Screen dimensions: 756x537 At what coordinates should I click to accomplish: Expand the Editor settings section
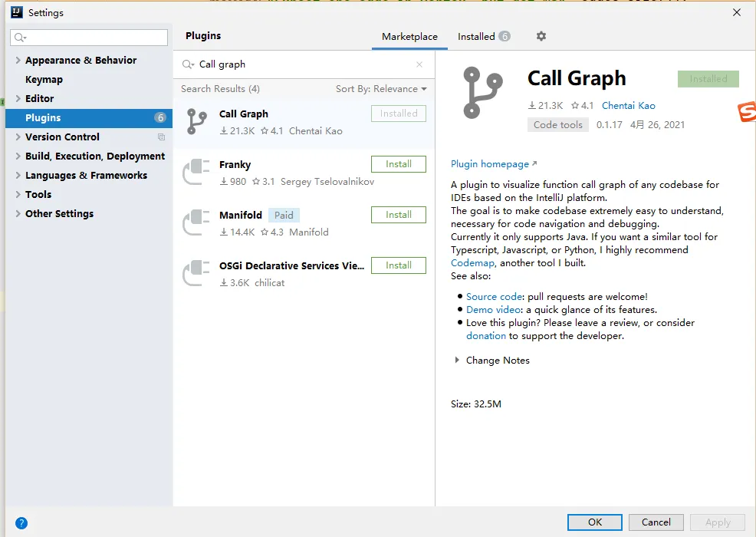pos(18,98)
